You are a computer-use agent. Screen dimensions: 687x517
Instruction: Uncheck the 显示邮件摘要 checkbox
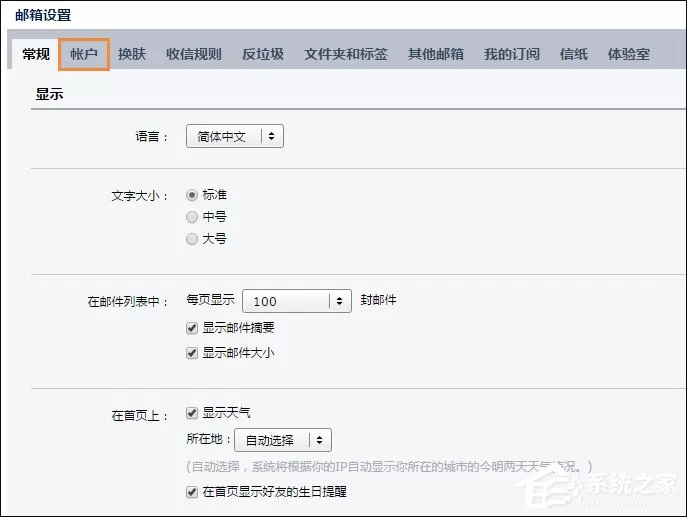(192, 328)
